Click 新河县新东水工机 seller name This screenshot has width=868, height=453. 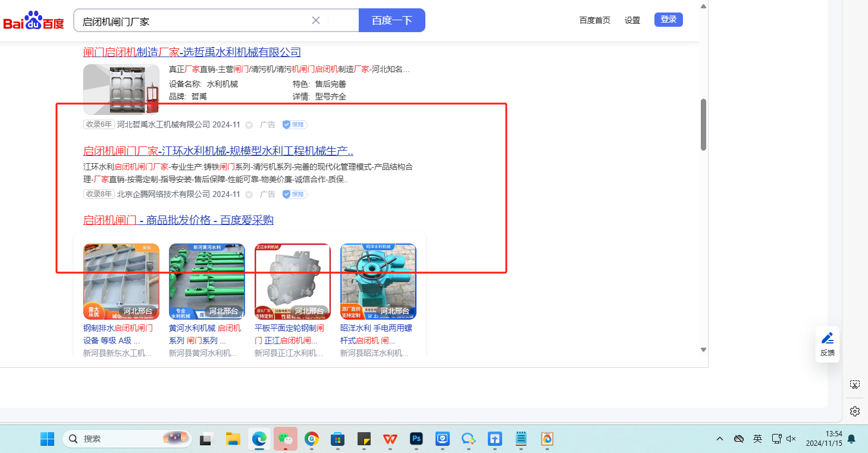[x=117, y=354]
